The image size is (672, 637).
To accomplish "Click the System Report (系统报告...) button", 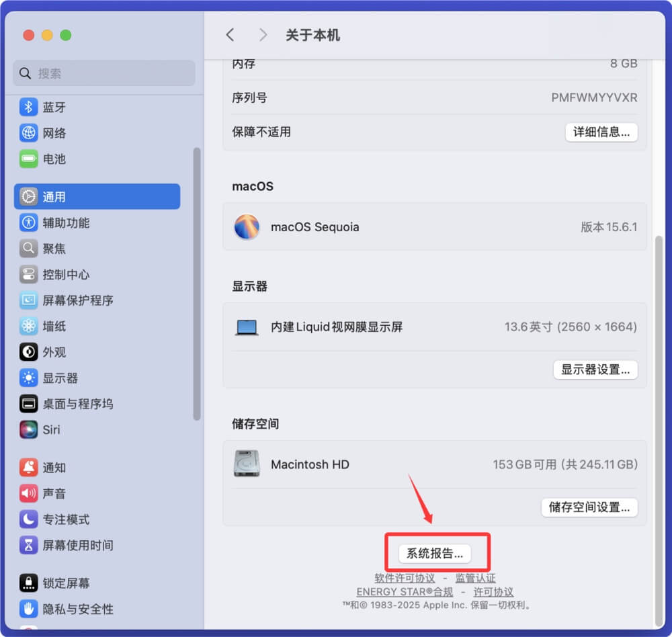I will (x=435, y=554).
